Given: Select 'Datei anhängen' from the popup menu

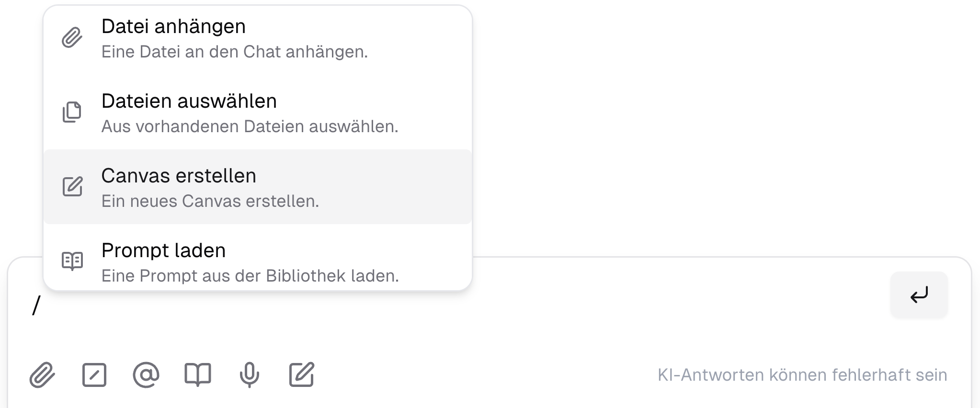Looking at the screenshot, I should pyautogui.click(x=173, y=26).
